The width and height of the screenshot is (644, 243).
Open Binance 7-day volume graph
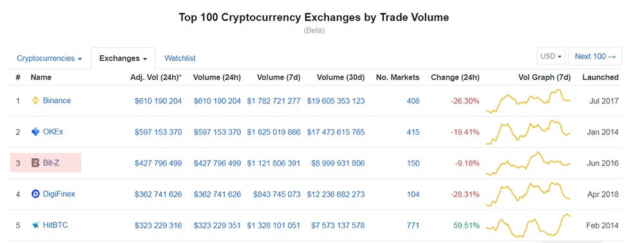click(x=528, y=100)
